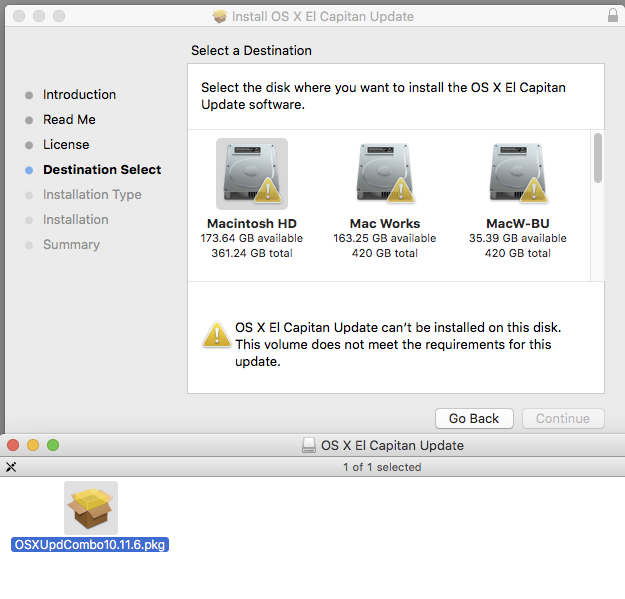Click the can't be installed error message
The image size is (625, 599).
398,344
